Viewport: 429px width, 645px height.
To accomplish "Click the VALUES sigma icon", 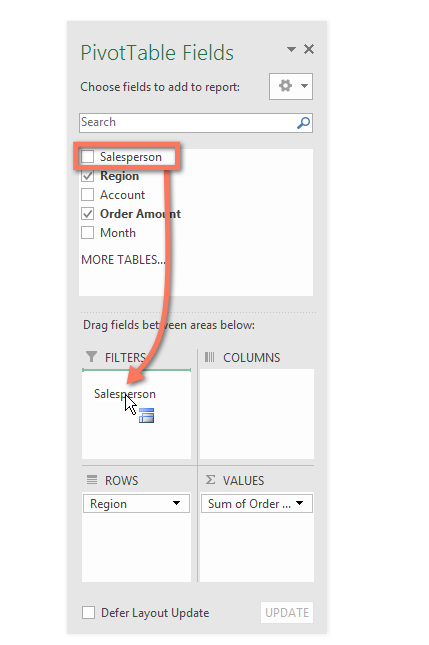I will (x=210, y=480).
